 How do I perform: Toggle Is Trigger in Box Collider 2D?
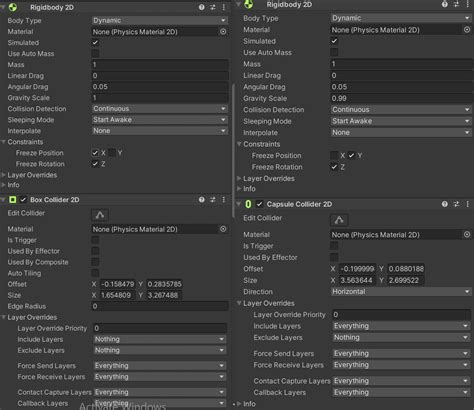[95, 240]
